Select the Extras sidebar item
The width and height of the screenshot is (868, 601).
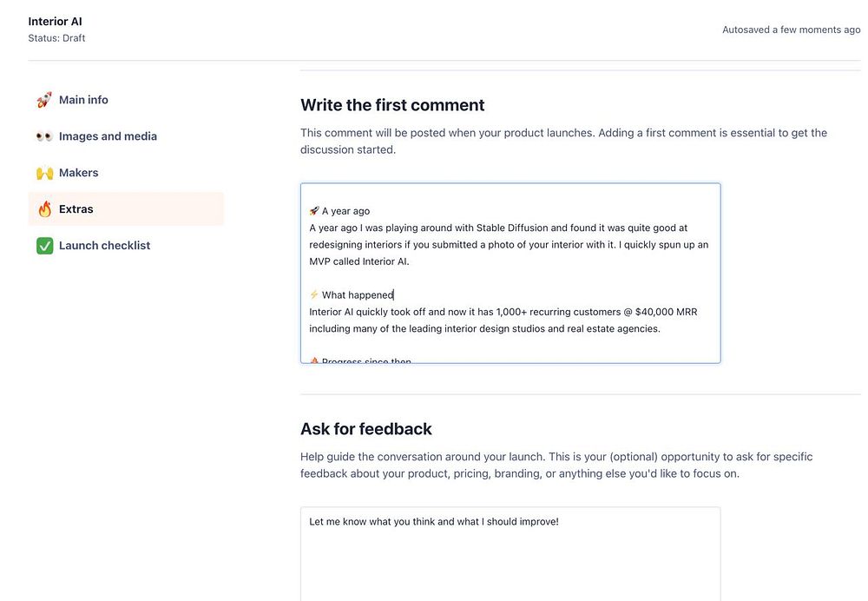pyautogui.click(x=76, y=209)
